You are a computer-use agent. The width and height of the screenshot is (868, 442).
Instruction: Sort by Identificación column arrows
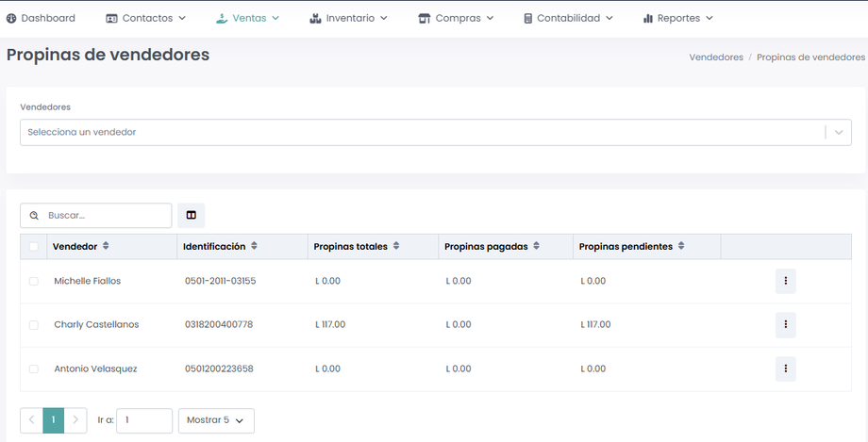coord(255,247)
